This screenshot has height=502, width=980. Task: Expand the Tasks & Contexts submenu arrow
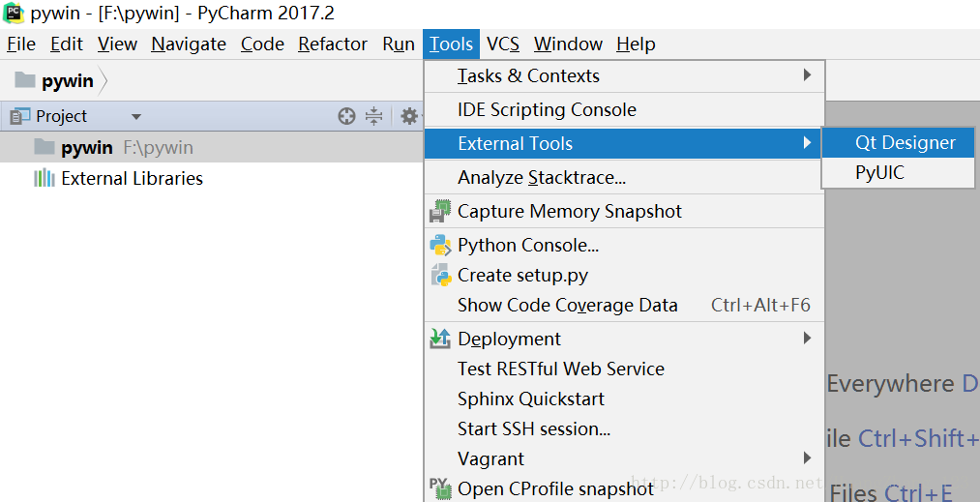(x=807, y=75)
